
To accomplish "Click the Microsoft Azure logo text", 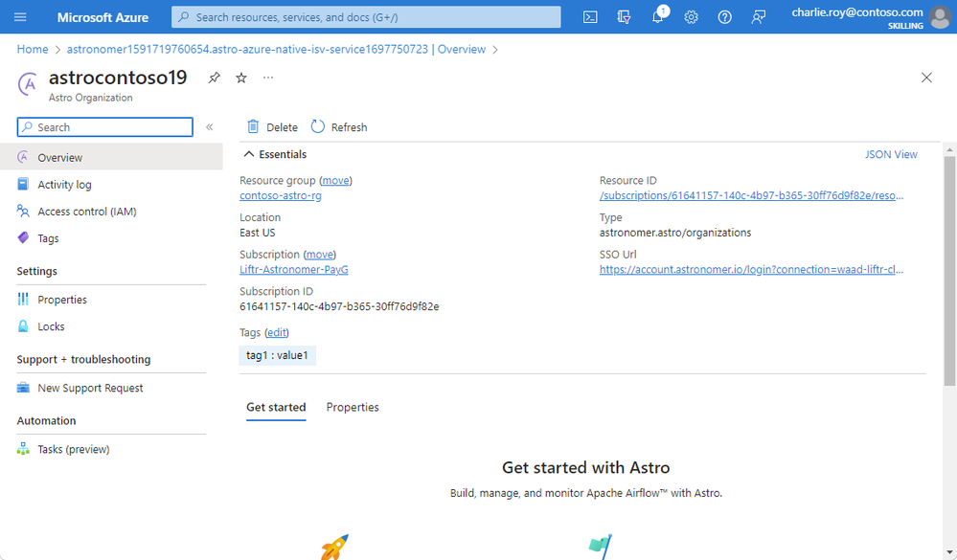I will click(103, 17).
